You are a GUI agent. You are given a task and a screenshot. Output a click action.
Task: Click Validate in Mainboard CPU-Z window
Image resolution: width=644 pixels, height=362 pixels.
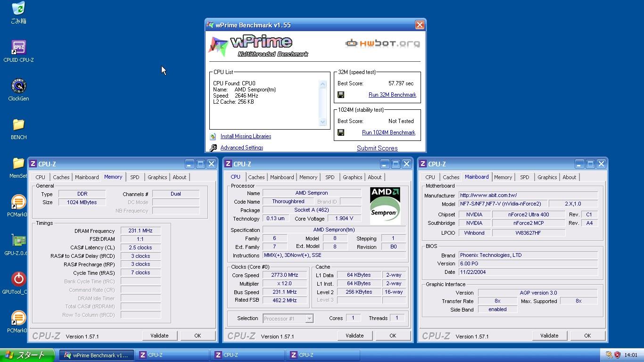[549, 336]
